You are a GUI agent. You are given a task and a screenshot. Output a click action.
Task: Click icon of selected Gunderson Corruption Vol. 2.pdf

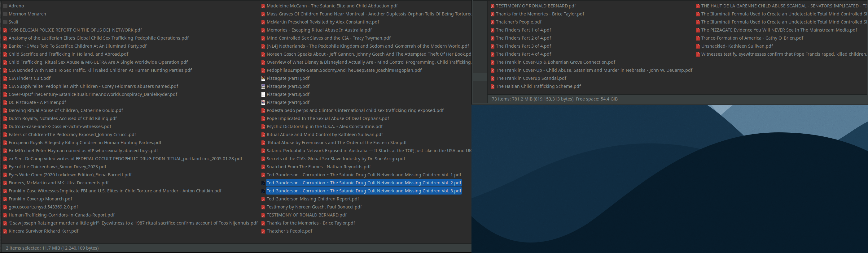pos(263,183)
